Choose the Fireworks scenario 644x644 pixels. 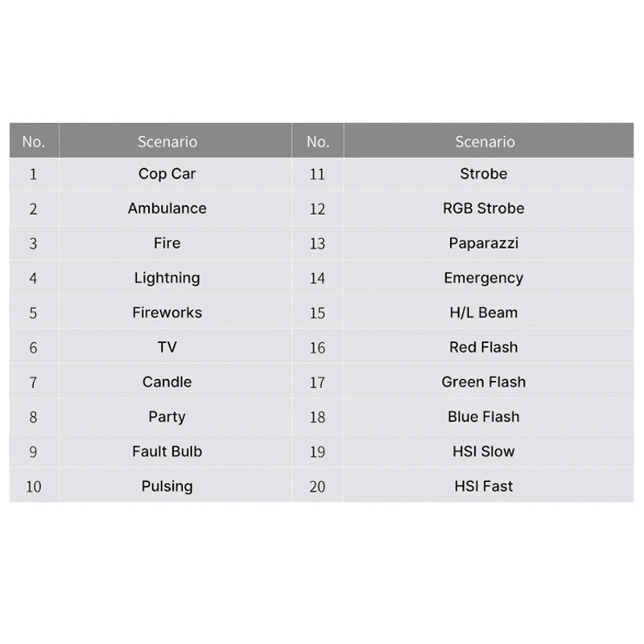click(x=167, y=312)
